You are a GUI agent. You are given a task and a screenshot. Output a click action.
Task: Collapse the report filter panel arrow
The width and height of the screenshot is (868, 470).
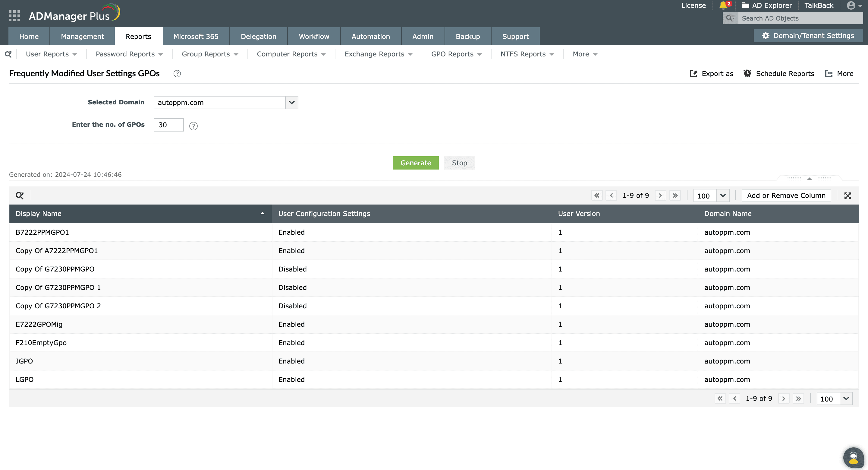pos(809,179)
